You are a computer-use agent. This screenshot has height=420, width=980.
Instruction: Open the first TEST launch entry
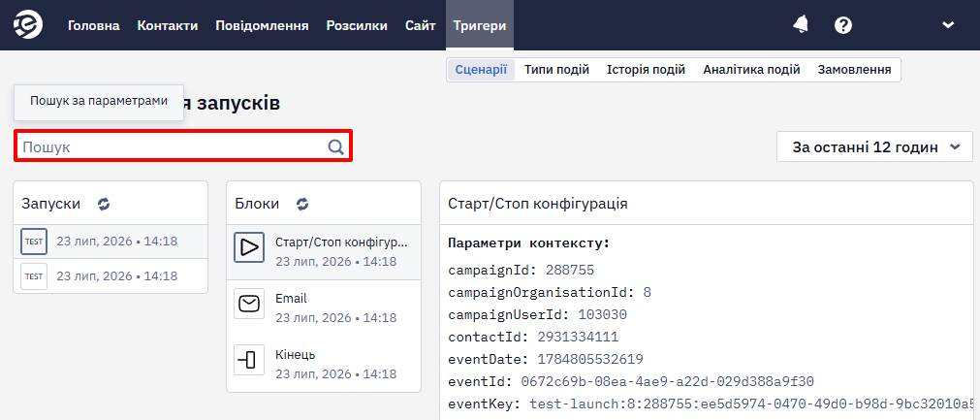[111, 242]
